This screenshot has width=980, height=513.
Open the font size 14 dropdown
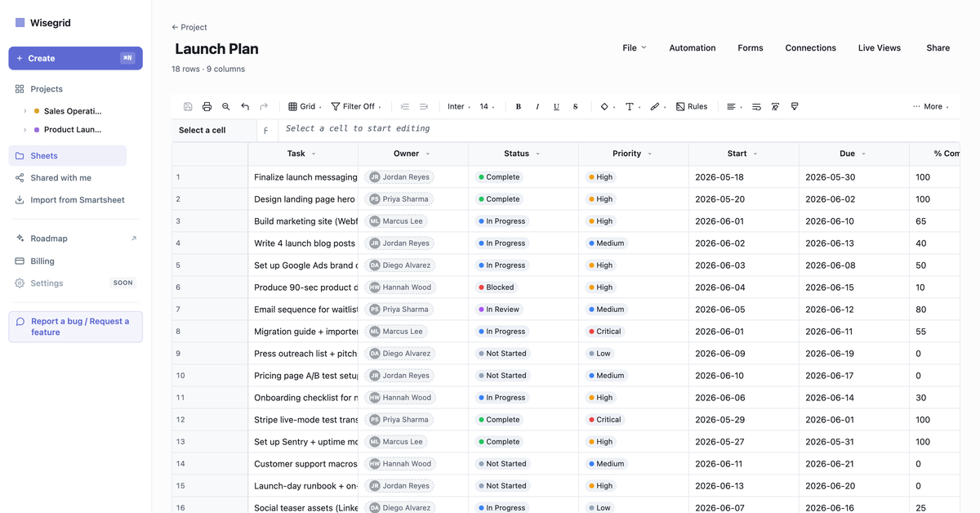click(x=487, y=106)
